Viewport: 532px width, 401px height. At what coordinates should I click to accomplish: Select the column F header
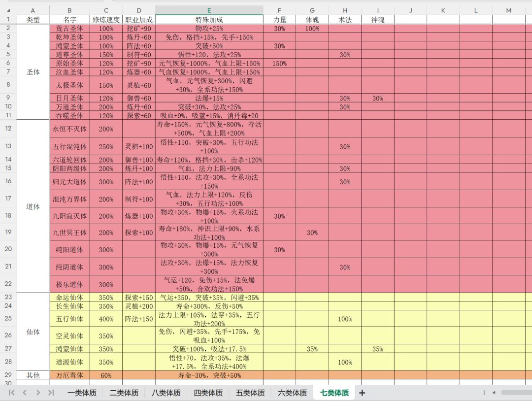(x=279, y=10)
